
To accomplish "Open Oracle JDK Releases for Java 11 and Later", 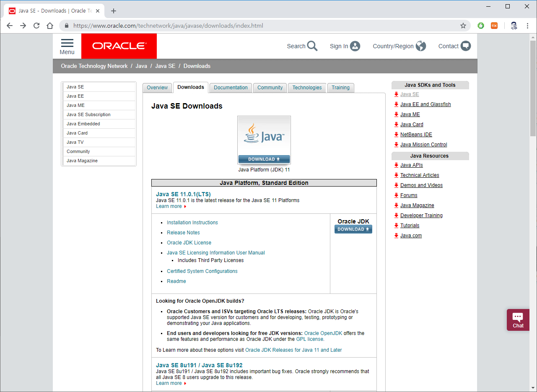I will (293, 350).
